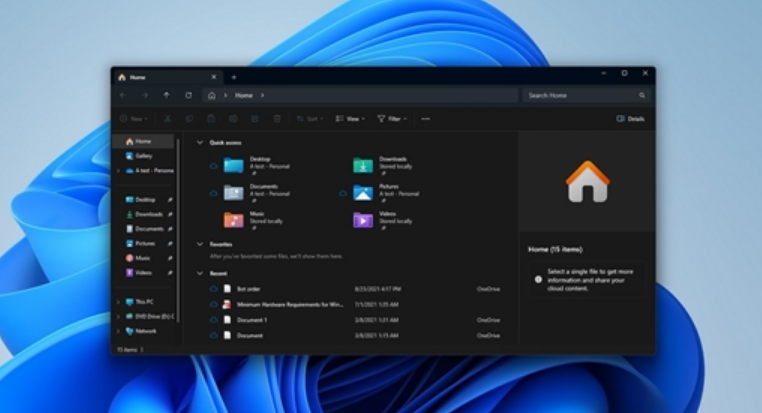The width and height of the screenshot is (762, 413).
Task: Close the Home tab
Action: 214,77
